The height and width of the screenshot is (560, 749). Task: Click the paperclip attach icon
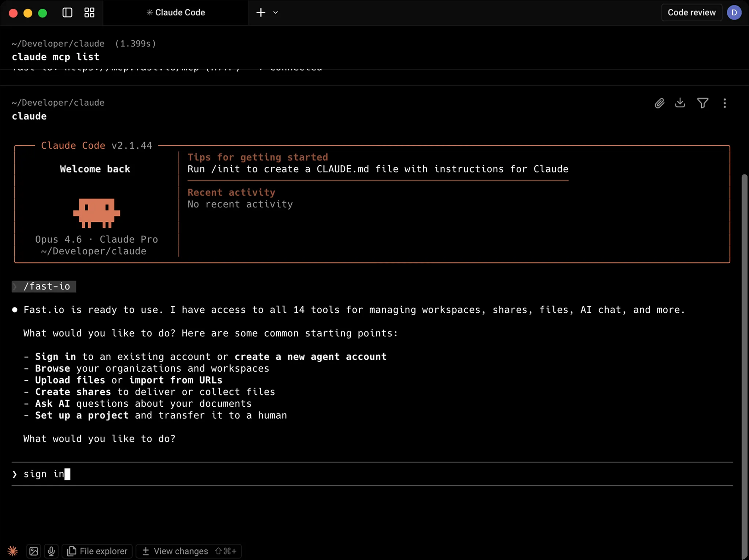pos(659,103)
